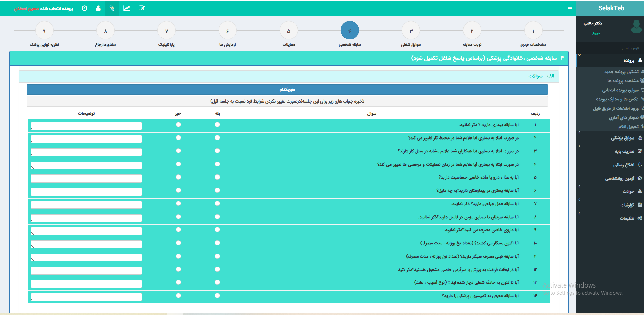Click the blue هیچکدام button

pyautogui.click(x=287, y=89)
